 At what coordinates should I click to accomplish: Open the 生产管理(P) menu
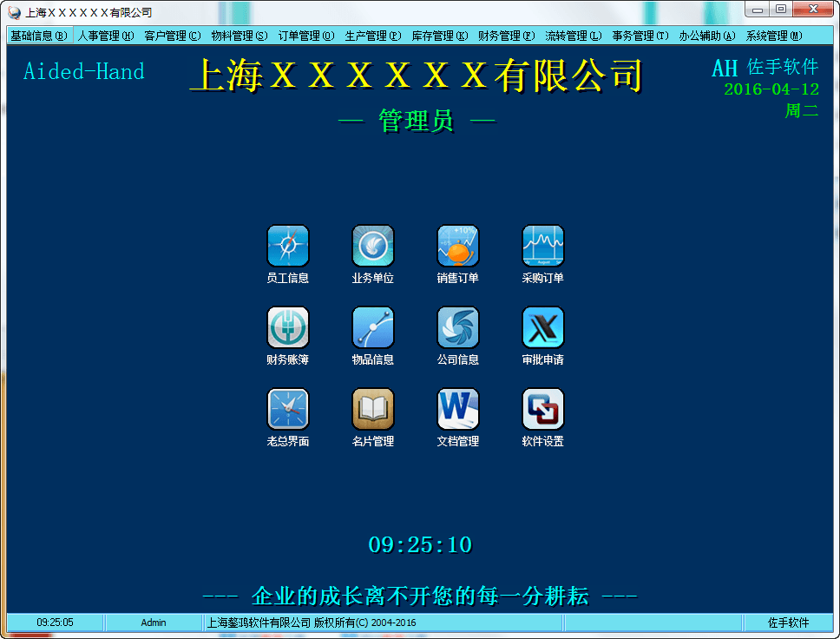(373, 36)
